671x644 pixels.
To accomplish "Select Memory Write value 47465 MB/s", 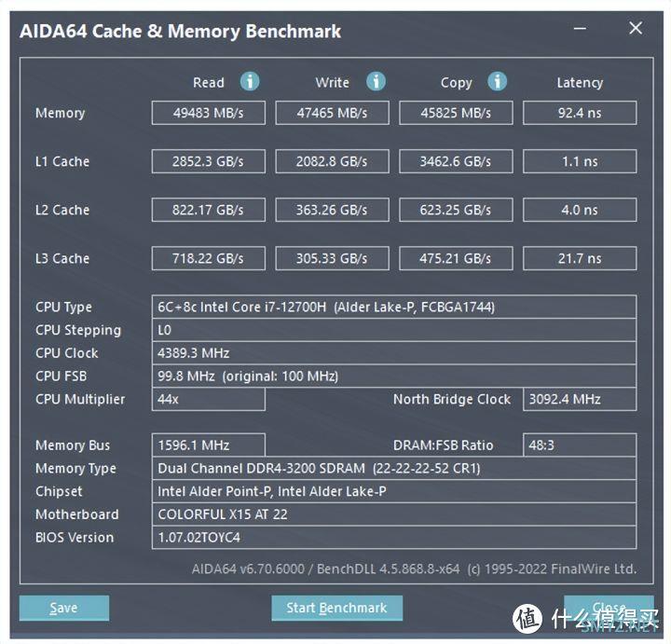I will point(332,113).
